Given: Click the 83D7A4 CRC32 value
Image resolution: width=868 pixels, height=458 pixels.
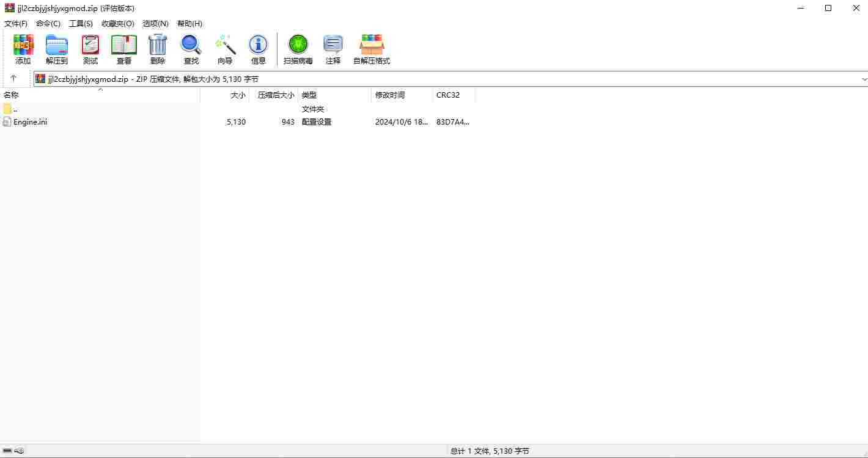Looking at the screenshot, I should pos(453,122).
